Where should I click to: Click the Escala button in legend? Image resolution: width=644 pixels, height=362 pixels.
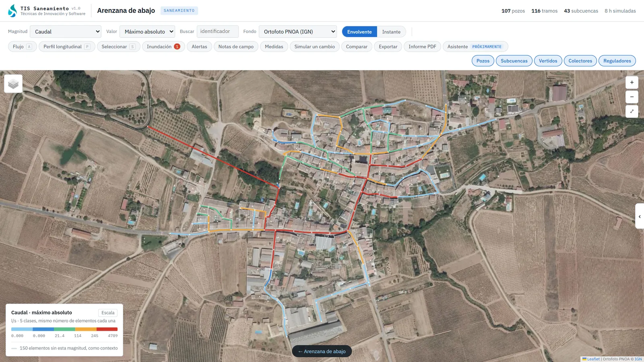(108, 313)
